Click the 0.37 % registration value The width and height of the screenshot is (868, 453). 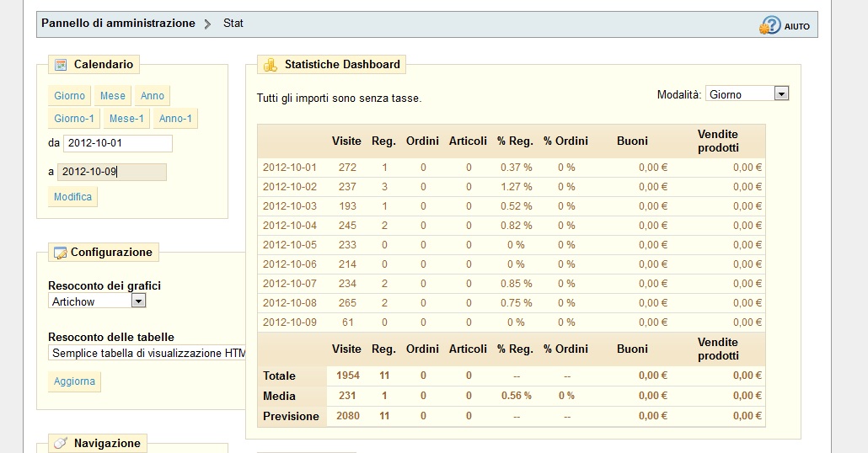click(516, 168)
